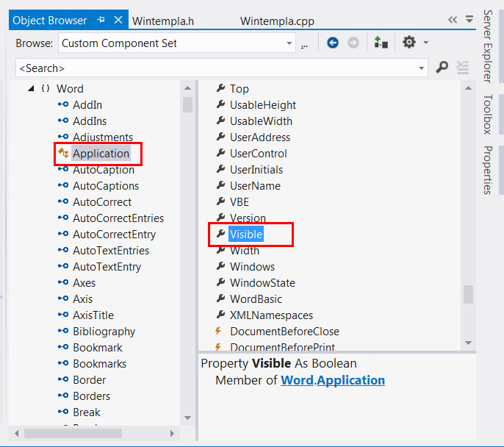
Task: Open the Server Explorer side tab
Action: pos(488,46)
